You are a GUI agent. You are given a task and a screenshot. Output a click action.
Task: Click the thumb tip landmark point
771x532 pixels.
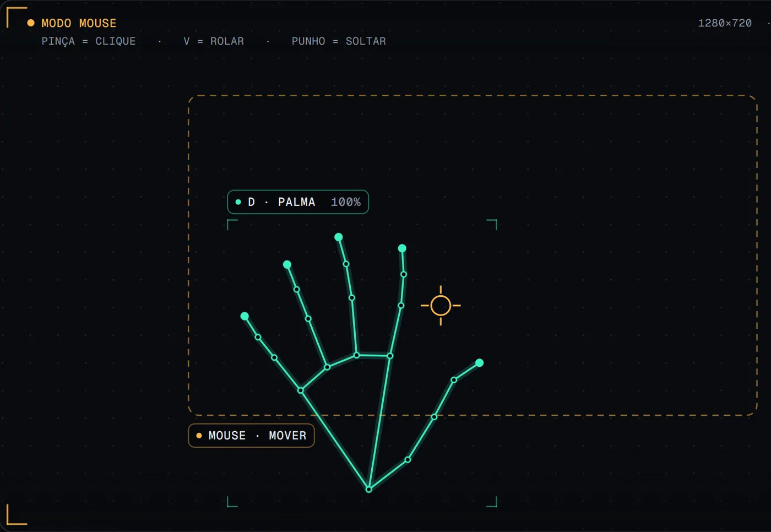pyautogui.click(x=480, y=363)
